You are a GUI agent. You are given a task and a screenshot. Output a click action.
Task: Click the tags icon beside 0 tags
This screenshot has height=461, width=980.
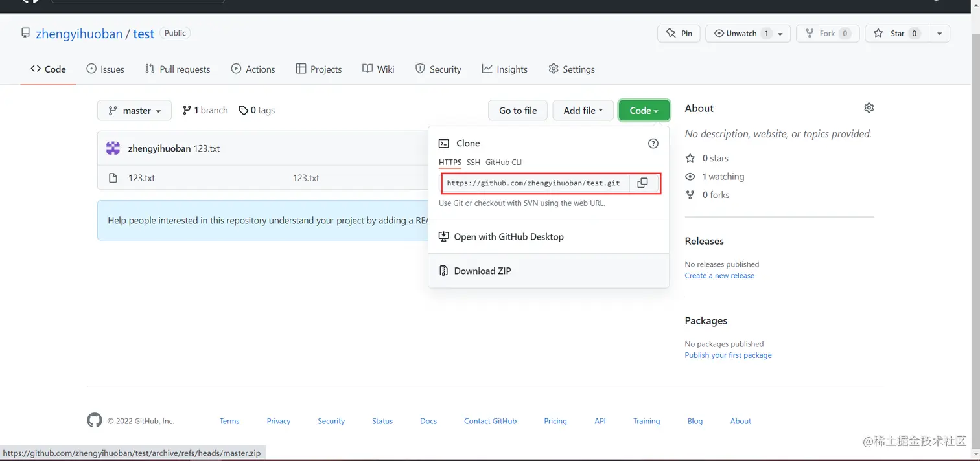243,111
